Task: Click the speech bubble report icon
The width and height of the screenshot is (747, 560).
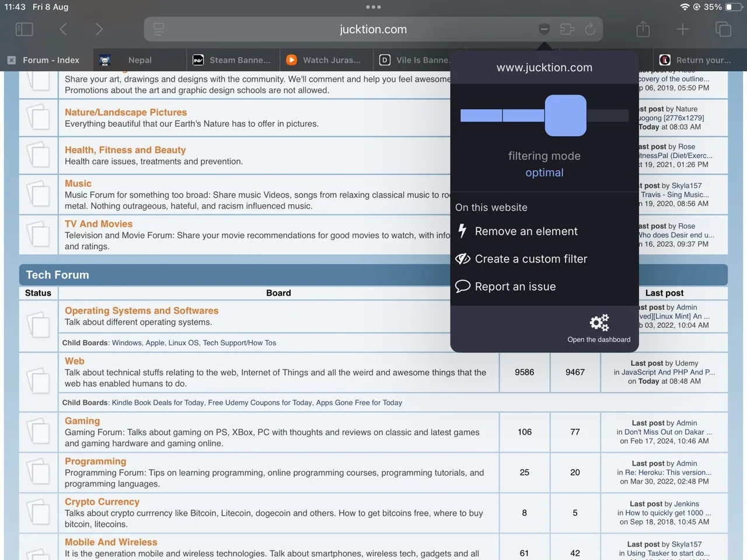Action: pyautogui.click(x=463, y=286)
